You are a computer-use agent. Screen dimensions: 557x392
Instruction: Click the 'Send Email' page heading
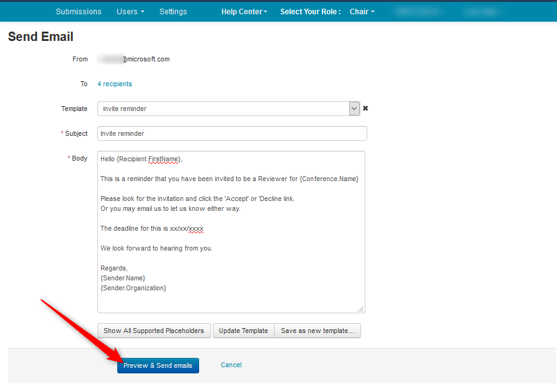pyautogui.click(x=40, y=37)
